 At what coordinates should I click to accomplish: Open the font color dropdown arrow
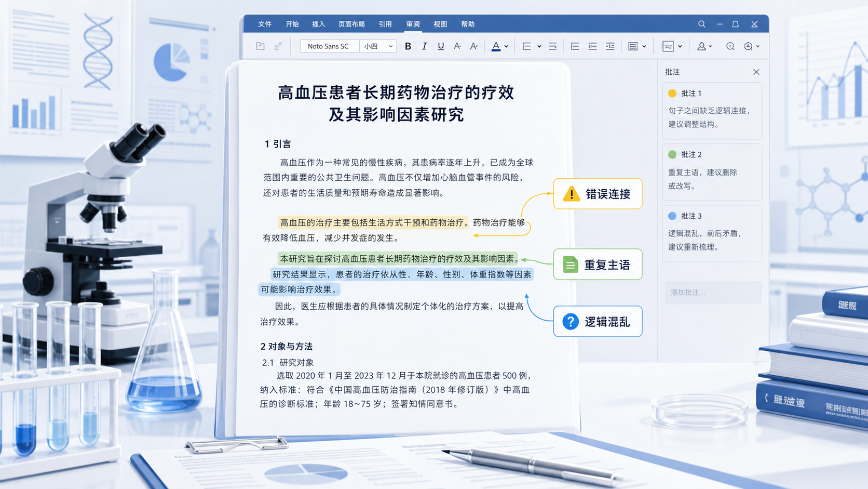pos(506,47)
